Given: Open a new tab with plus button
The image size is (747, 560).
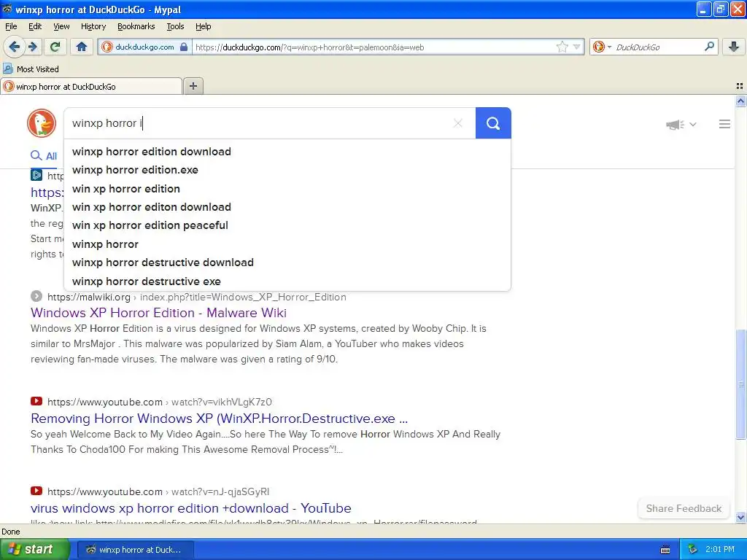Looking at the screenshot, I should (193, 86).
